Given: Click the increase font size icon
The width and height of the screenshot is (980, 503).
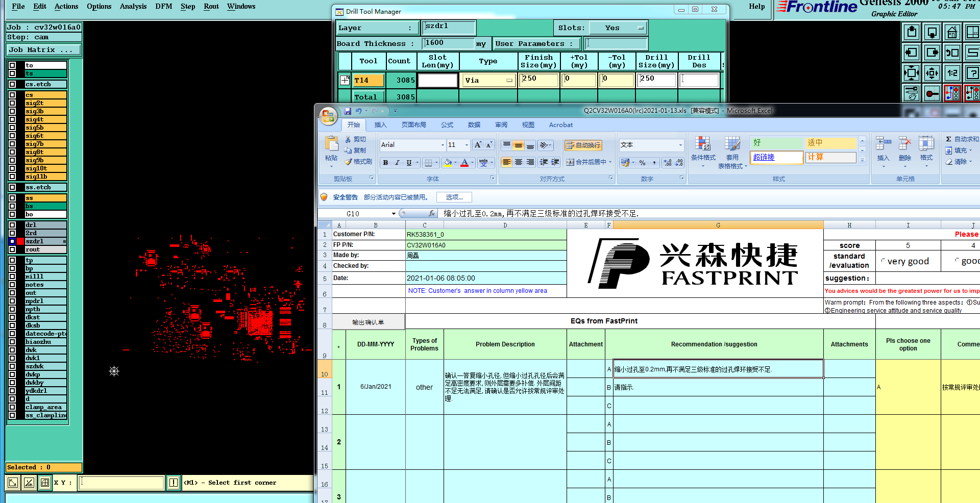Looking at the screenshot, I should coord(478,145).
